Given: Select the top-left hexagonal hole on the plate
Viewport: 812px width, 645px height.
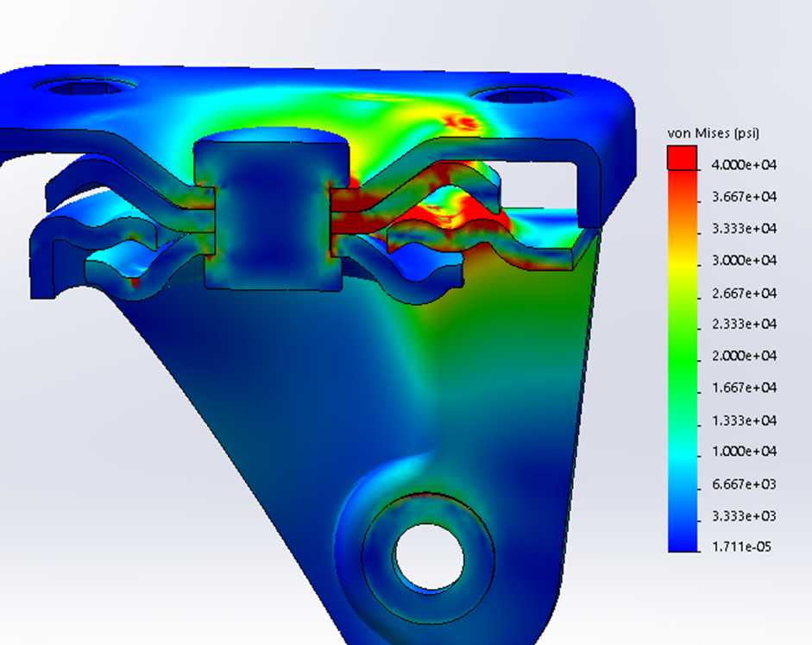Looking at the screenshot, I should (85, 87).
